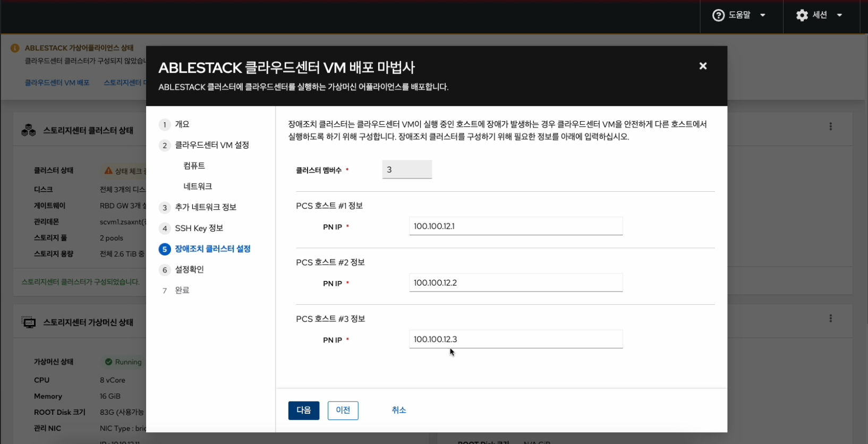Image resolution: width=868 pixels, height=444 pixels.
Task: Go to step 6 설정확인
Action: coord(181,270)
